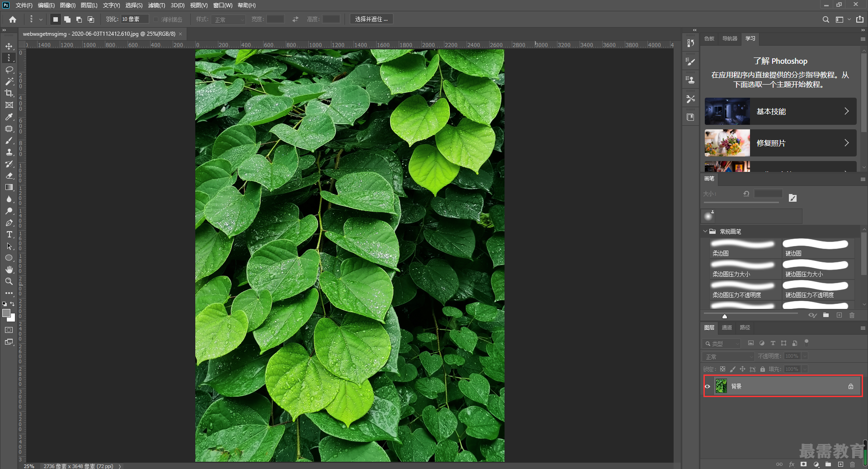The image size is (868, 469).
Task: Open the marquee tool preset dropdown arrow
Action: (x=41, y=19)
